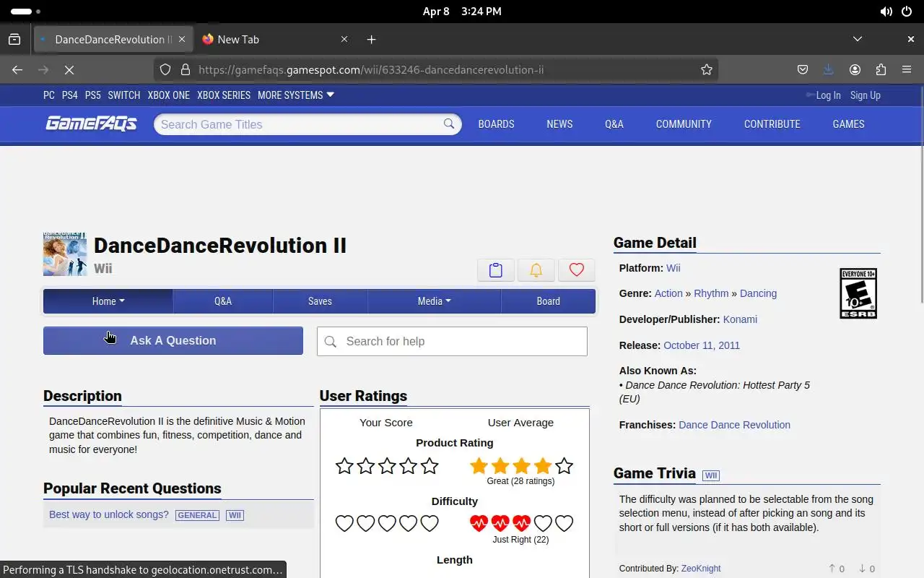Viewport: 924px width, 578px height.
Task: Click the Konami developer link
Action: 740,319
